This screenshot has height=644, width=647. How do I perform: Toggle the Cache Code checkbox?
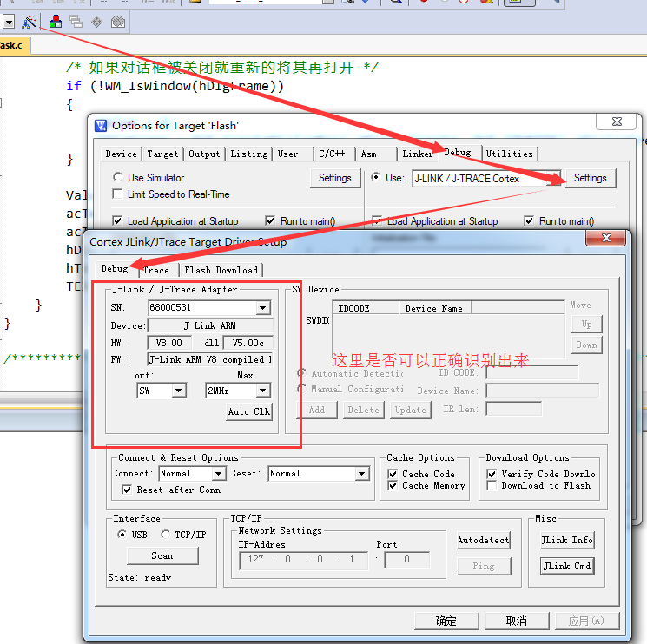click(393, 474)
